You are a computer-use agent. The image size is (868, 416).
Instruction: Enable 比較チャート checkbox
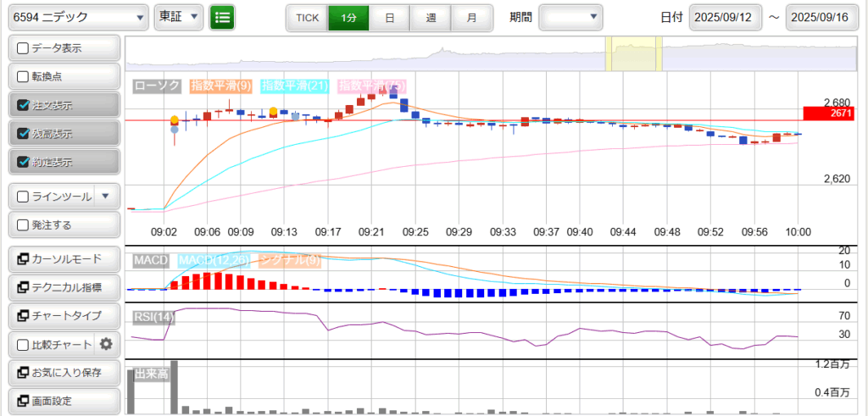pyautogui.click(x=23, y=345)
